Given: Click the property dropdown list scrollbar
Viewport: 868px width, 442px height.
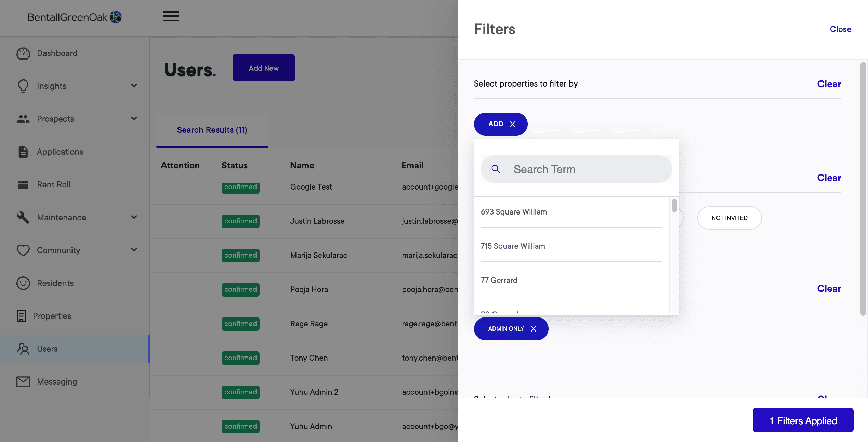Looking at the screenshot, I should click(x=674, y=206).
